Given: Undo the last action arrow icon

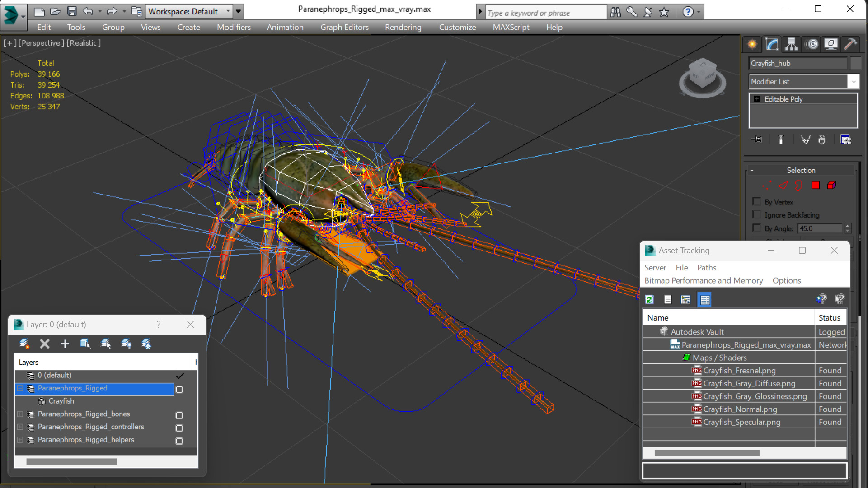Looking at the screenshot, I should (x=88, y=11).
